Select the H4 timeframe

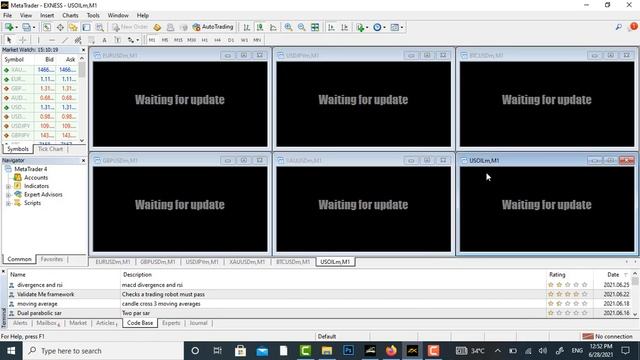(x=217, y=40)
